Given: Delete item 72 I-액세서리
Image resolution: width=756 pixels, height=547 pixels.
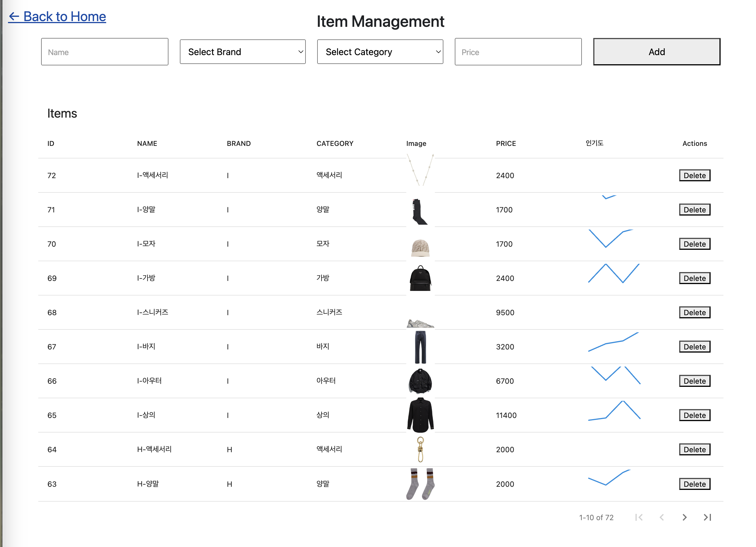Looking at the screenshot, I should (x=694, y=175).
